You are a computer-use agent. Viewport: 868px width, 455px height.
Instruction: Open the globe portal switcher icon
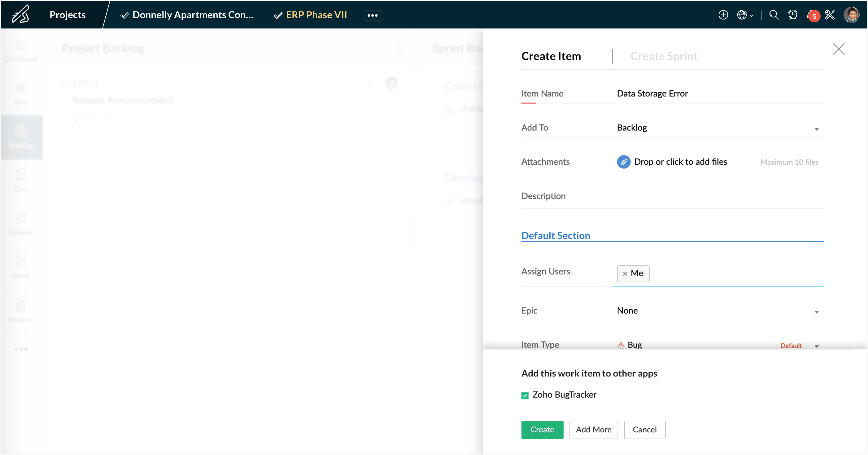[x=742, y=15]
